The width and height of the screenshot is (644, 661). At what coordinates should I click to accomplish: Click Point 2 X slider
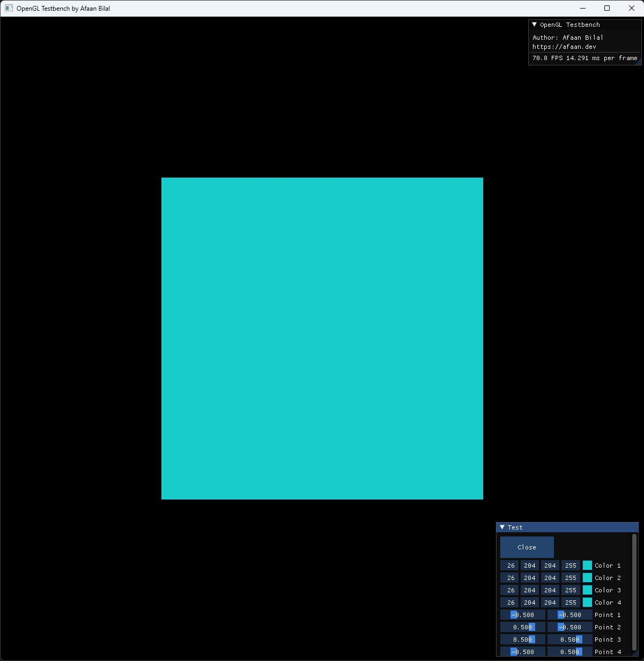point(523,627)
